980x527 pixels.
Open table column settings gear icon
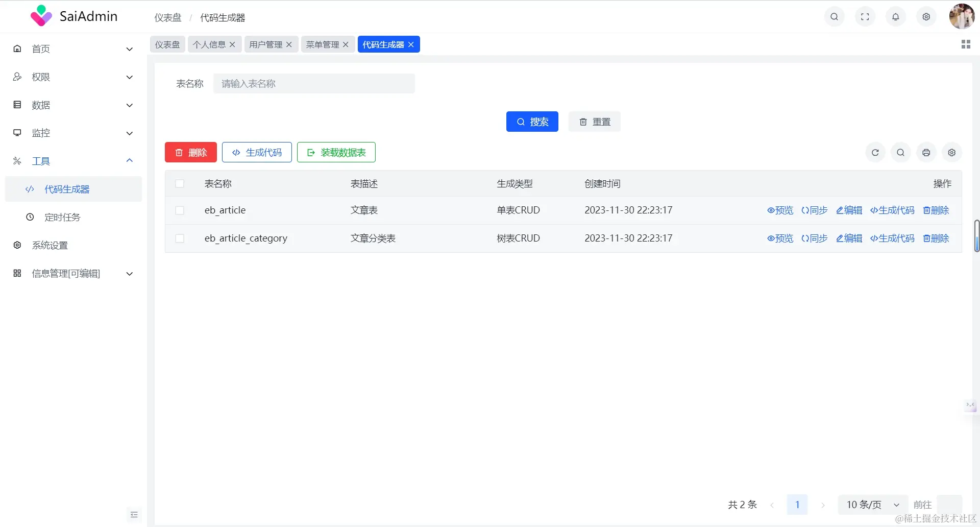951,152
